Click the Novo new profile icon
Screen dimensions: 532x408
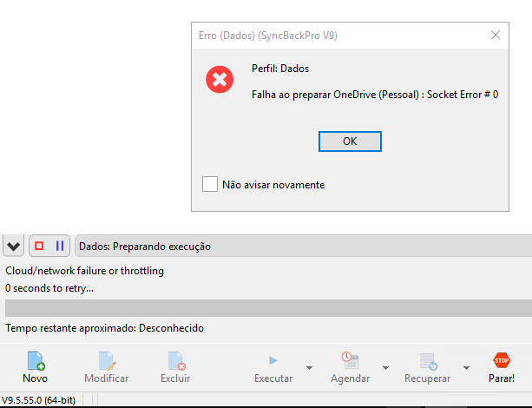click(36, 361)
